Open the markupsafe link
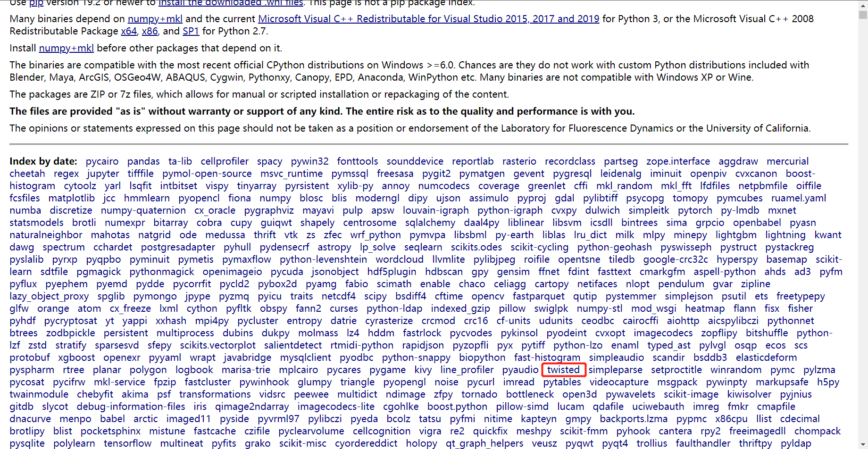 click(x=782, y=382)
